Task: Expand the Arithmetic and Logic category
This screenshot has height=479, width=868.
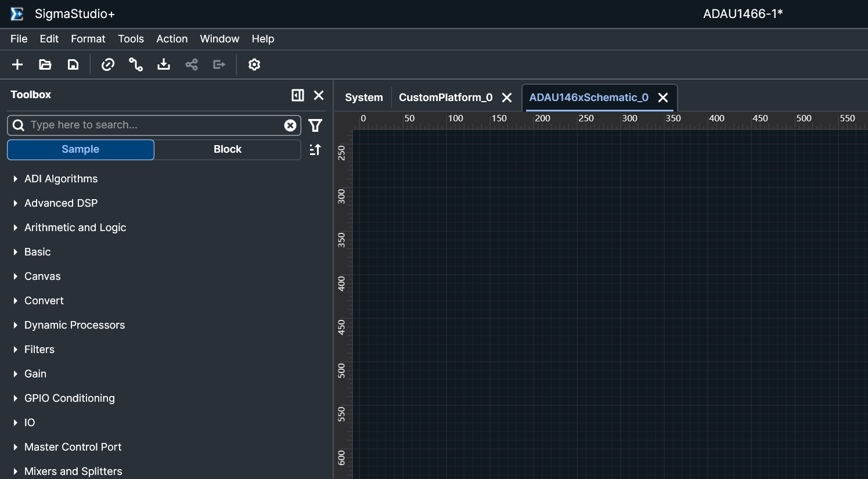Action: pos(16,228)
